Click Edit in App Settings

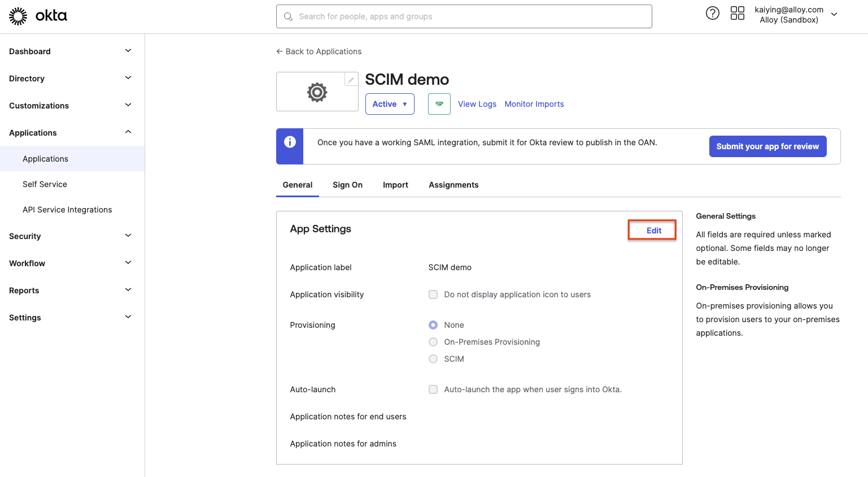[x=654, y=231]
